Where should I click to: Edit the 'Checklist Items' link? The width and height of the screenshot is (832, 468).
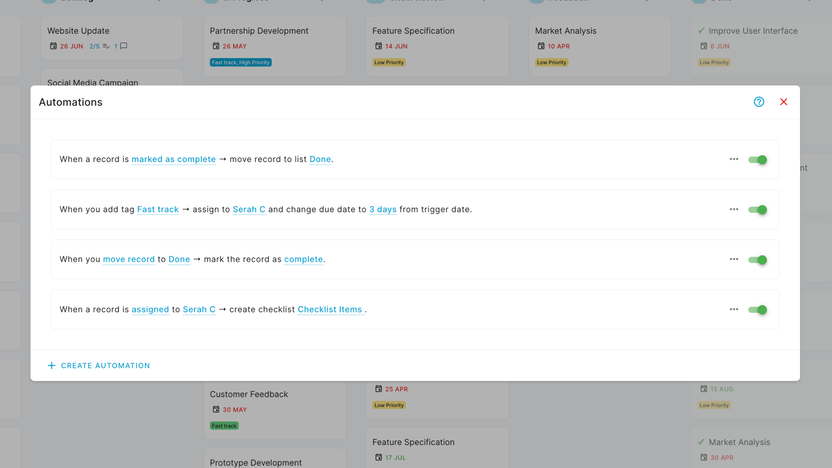[330, 309]
